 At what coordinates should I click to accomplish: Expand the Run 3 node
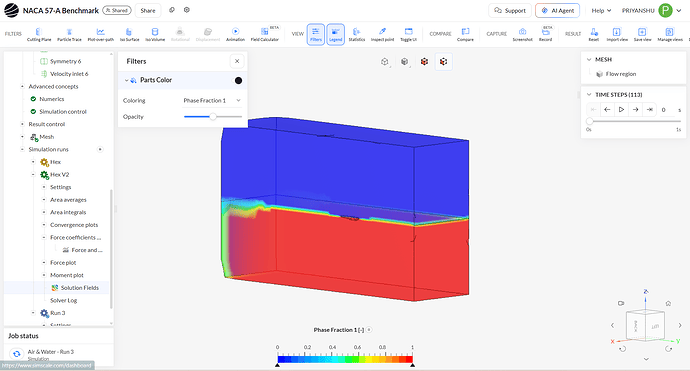click(x=33, y=313)
